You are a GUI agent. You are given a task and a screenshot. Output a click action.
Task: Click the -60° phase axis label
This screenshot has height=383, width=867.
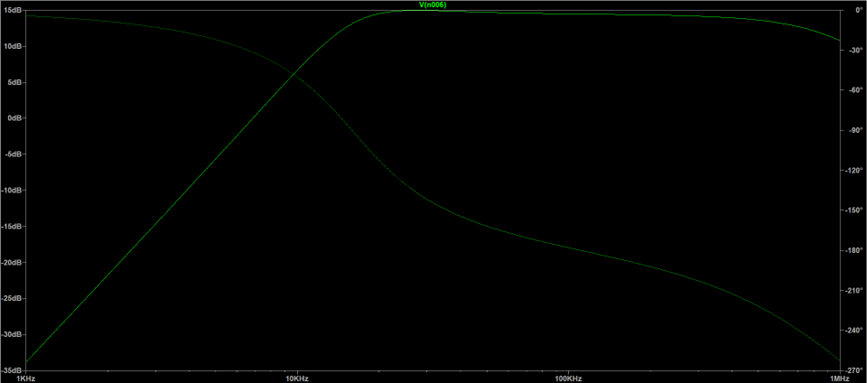pos(856,90)
